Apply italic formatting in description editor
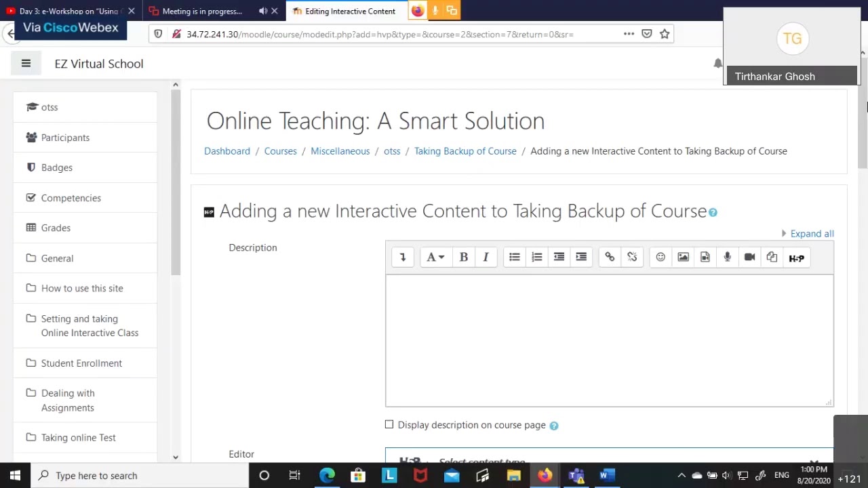This screenshot has height=488, width=868. 486,258
